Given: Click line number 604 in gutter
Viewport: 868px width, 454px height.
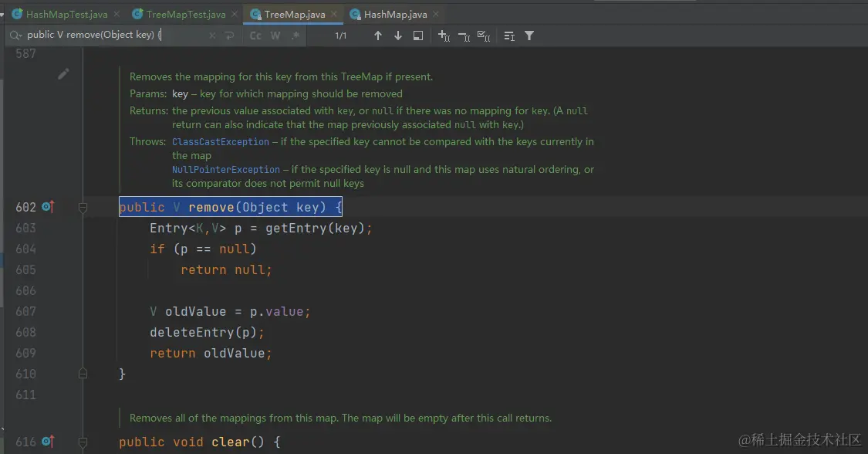Looking at the screenshot, I should tap(26, 249).
